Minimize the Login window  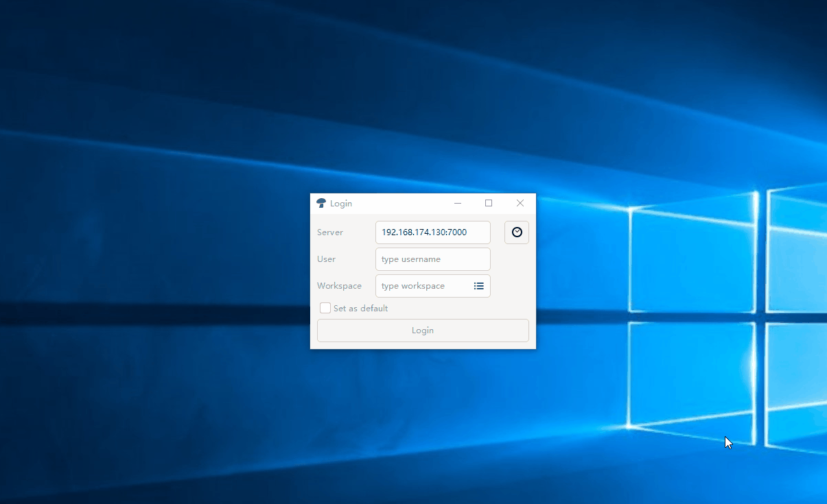tap(457, 203)
